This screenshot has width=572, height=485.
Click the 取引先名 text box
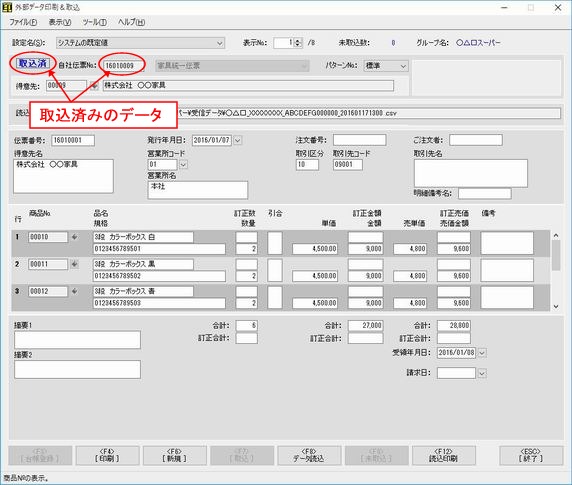[471, 173]
